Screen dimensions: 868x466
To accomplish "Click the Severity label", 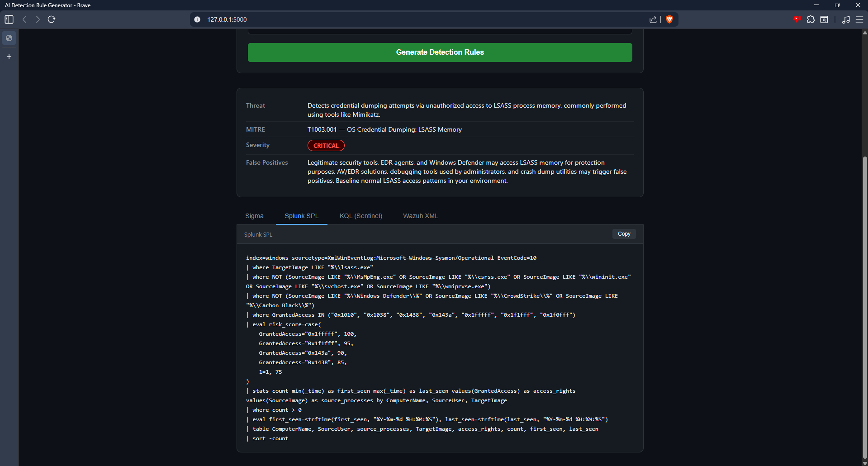I will (258, 145).
